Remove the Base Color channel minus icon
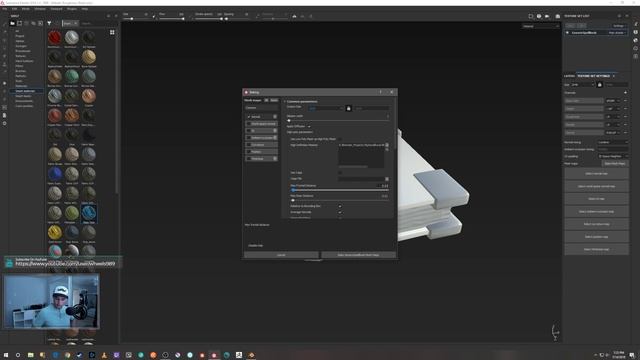The width and height of the screenshot is (640, 360). (x=625, y=100)
